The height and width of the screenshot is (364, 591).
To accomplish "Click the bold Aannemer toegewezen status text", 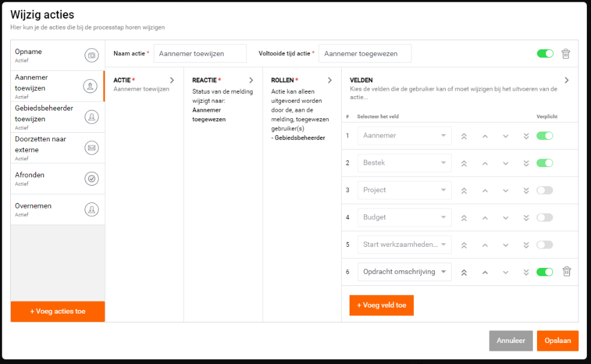I will point(209,115).
